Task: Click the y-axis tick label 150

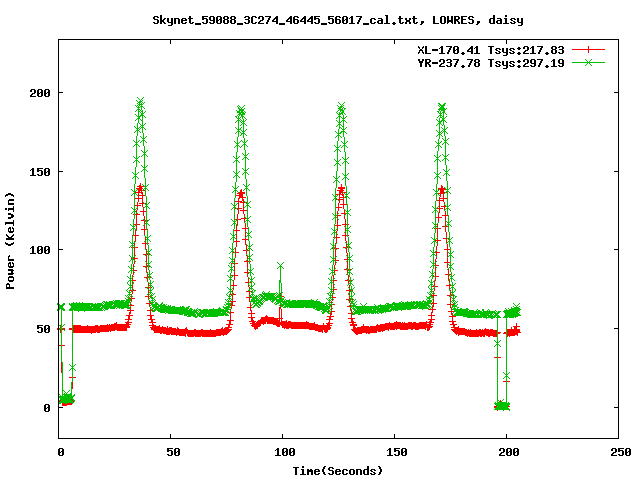Action: 40,172
